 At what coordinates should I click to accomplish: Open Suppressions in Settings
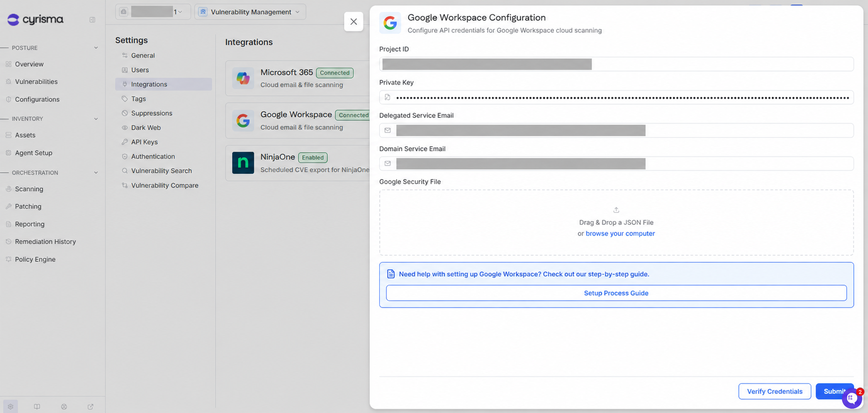(x=164, y=113)
